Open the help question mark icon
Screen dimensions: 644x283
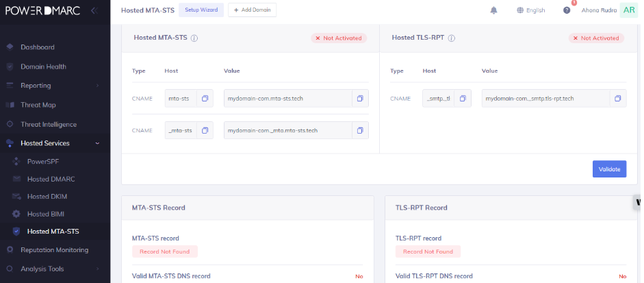(x=566, y=10)
